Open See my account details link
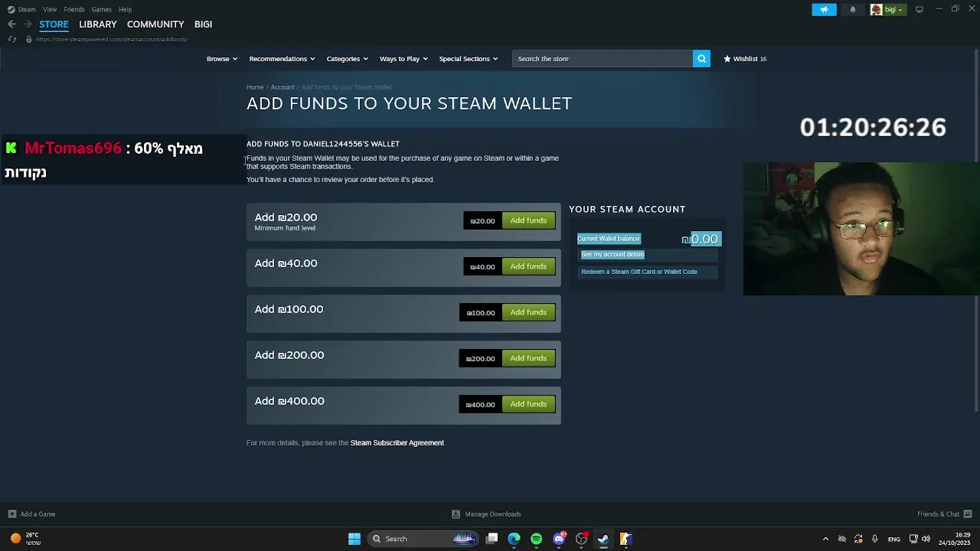The height and width of the screenshot is (551, 980). 612,255
